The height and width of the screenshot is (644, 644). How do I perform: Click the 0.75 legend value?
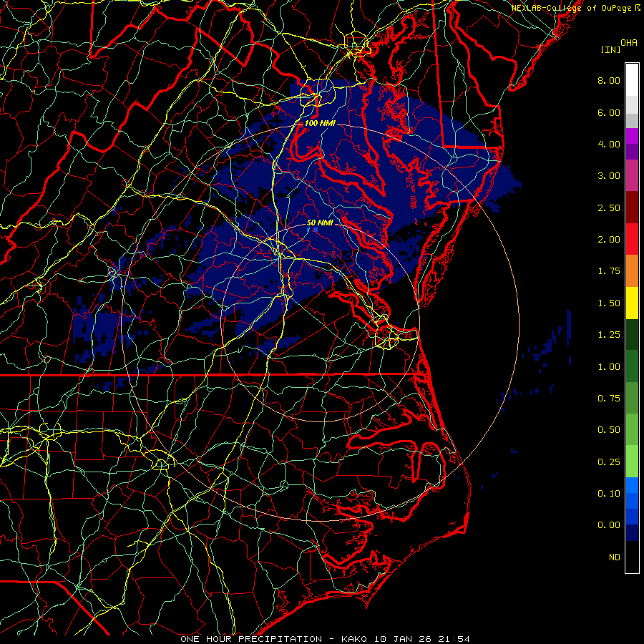pyautogui.click(x=609, y=399)
